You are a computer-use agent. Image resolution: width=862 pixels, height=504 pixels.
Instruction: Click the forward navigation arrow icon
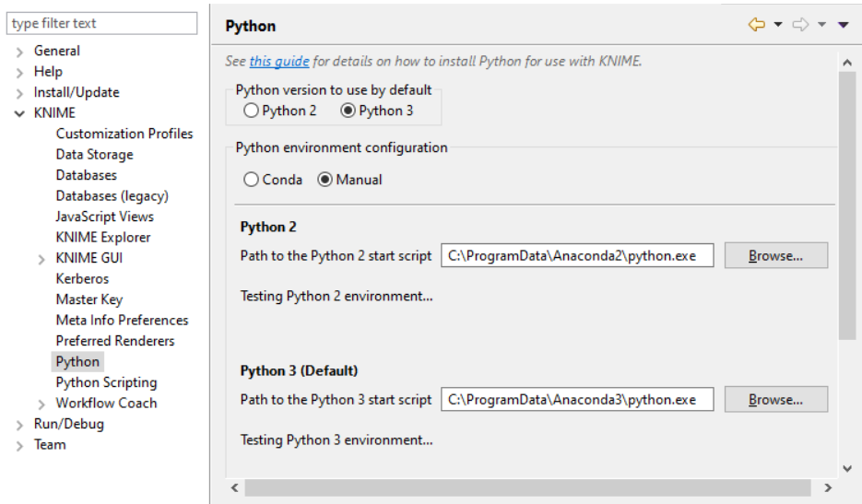coord(799,25)
